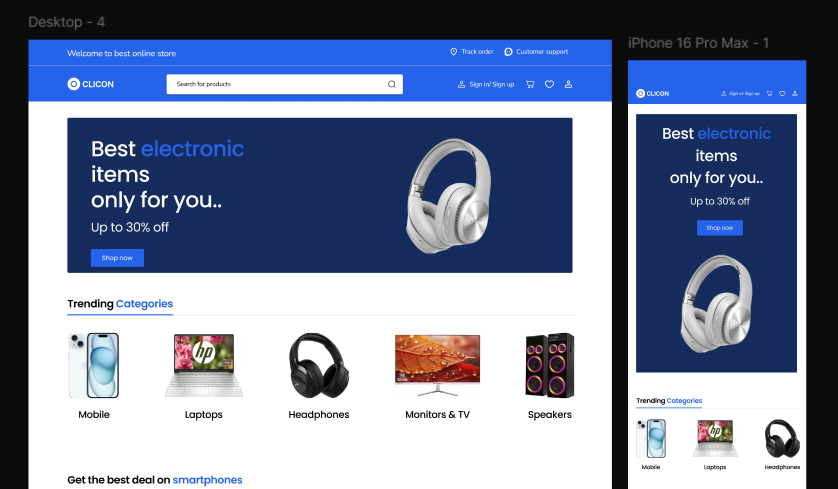Click the shopping cart icon in desktop header
This screenshot has width=838, height=489.
pyautogui.click(x=530, y=84)
